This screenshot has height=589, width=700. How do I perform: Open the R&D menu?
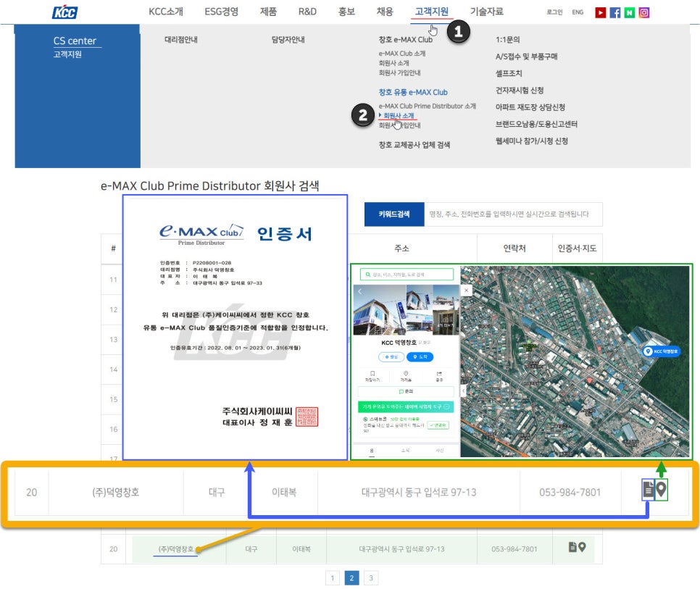[x=307, y=12]
